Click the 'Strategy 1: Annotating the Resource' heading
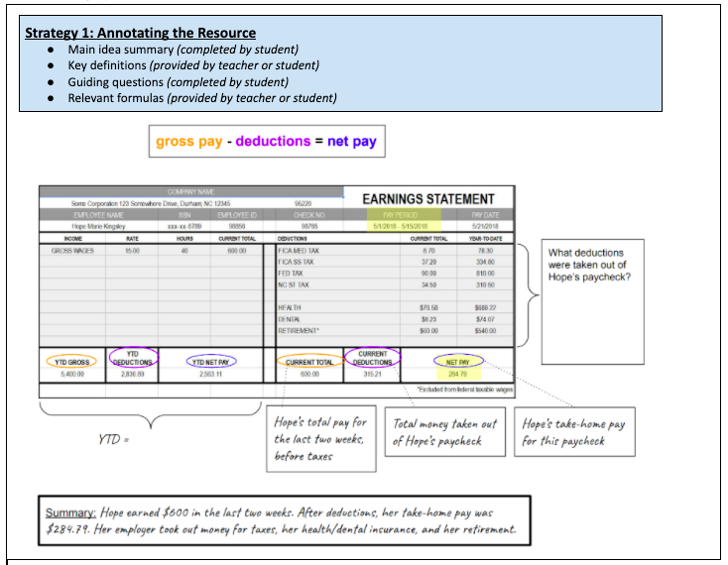 click(141, 33)
